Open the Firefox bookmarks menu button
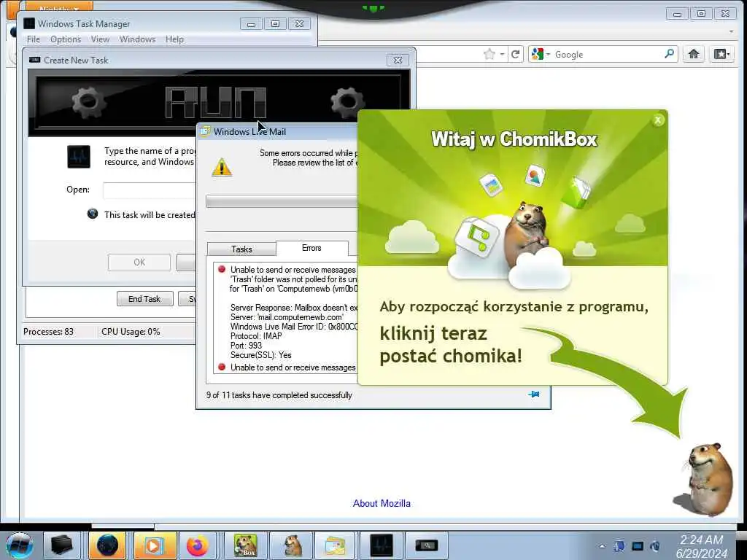 pyautogui.click(x=721, y=54)
